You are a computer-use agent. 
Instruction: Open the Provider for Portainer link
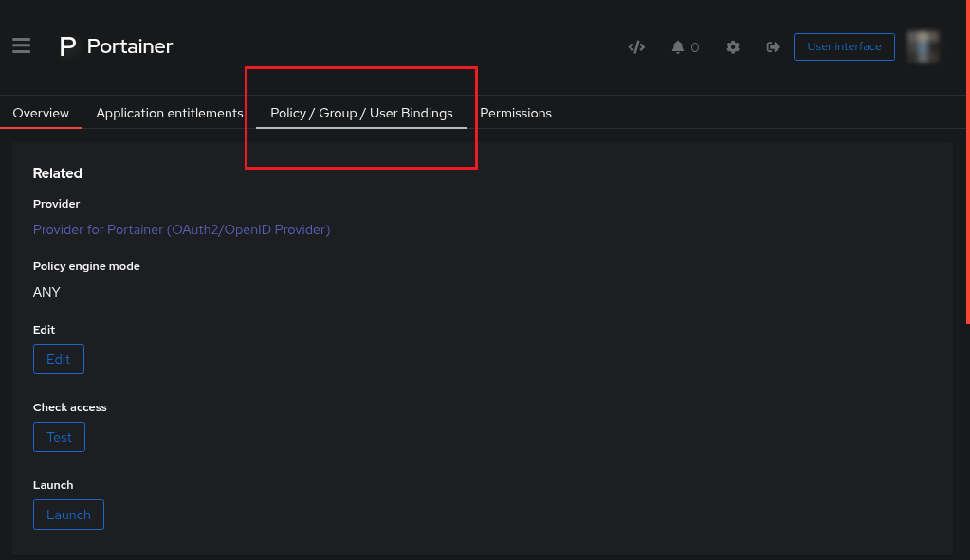tap(181, 230)
